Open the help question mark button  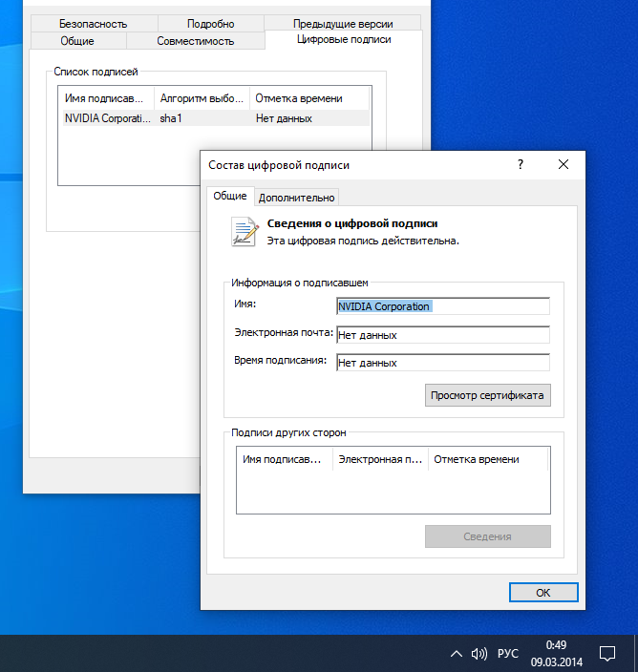[x=521, y=164]
